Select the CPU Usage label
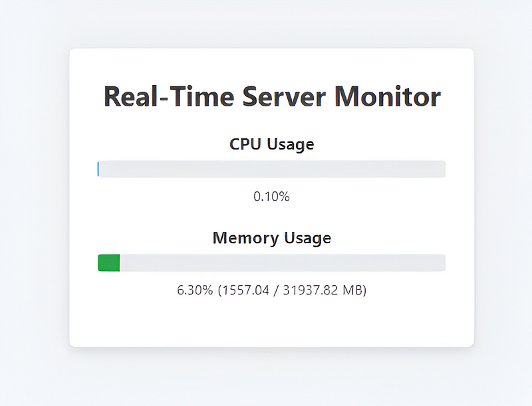The width and height of the screenshot is (532, 406). click(x=271, y=144)
